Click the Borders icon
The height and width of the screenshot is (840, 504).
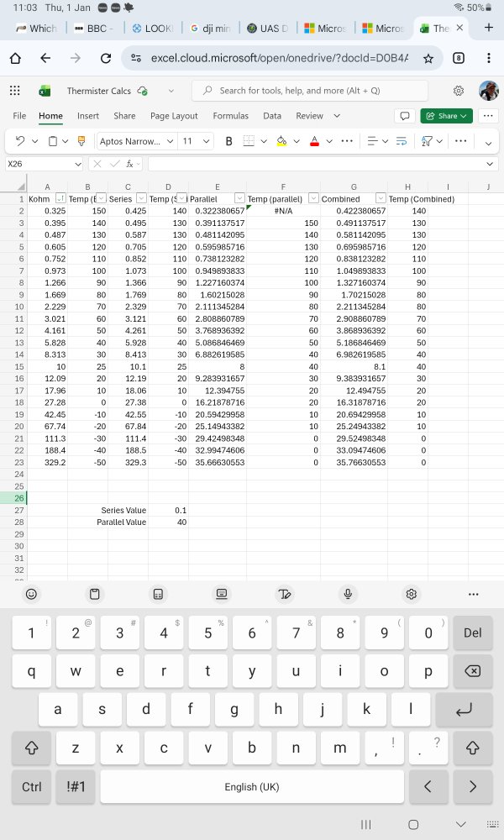click(249, 141)
